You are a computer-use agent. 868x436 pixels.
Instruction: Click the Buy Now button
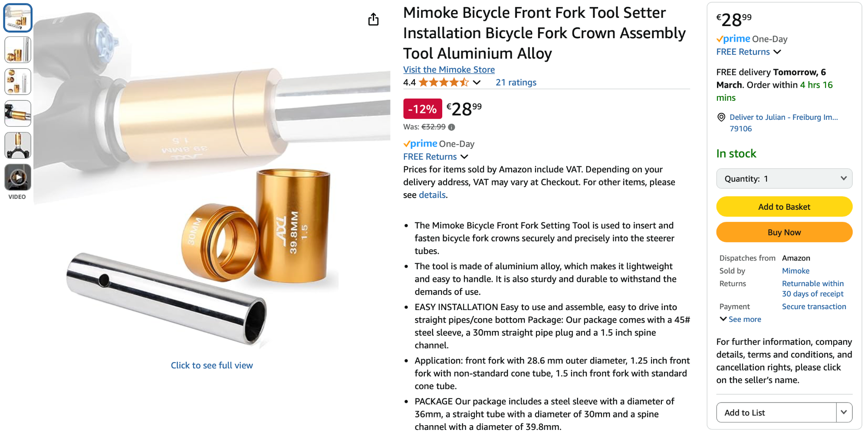tap(784, 232)
